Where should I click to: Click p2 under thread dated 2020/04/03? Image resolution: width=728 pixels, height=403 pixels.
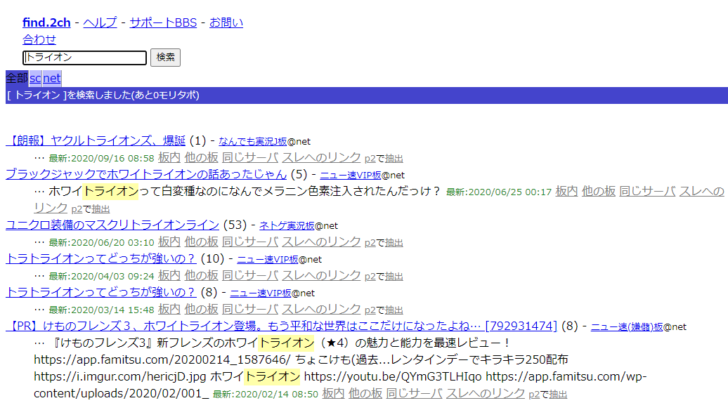370,277
